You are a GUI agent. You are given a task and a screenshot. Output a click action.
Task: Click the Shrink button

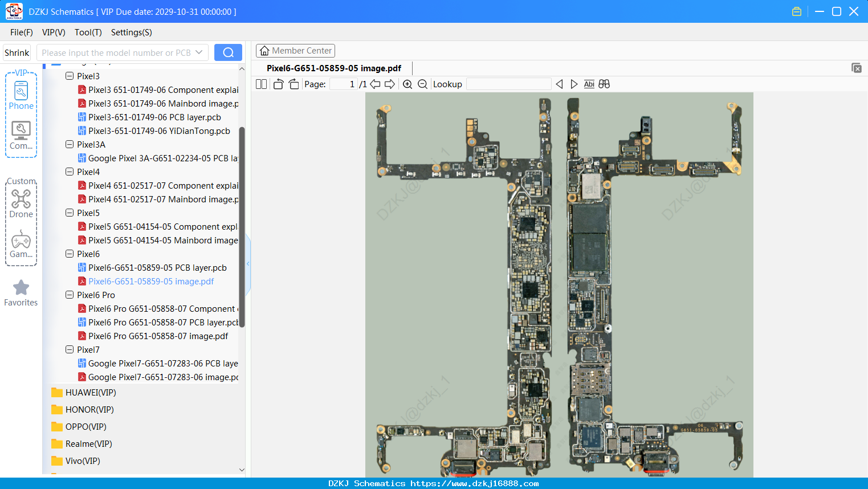point(17,52)
